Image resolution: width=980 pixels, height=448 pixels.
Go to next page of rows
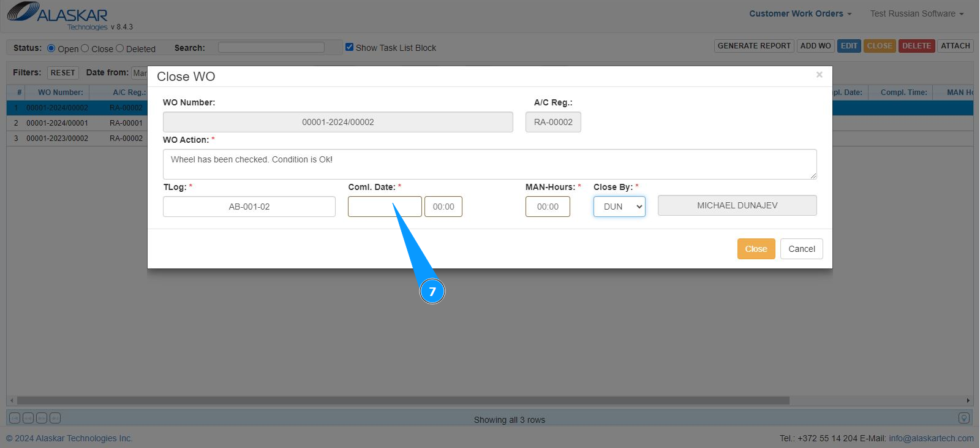coord(42,418)
